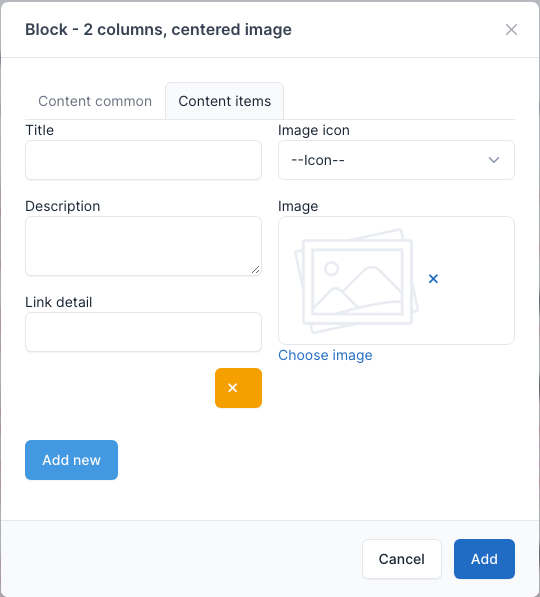Remove the selected image via blue X icon
This screenshot has width=540, height=597.
coord(433,279)
